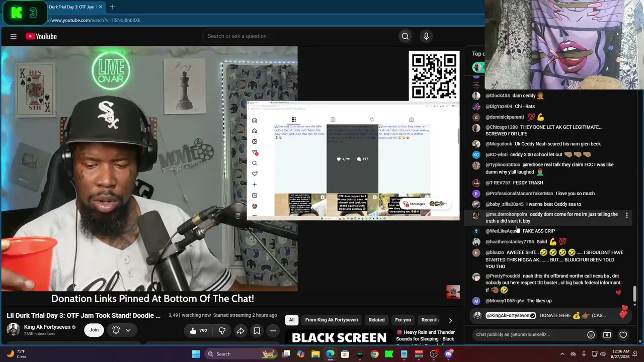The height and width of the screenshot is (362, 644).
Task: Open @BigYaz404's profile in chat
Action: pos(499,106)
